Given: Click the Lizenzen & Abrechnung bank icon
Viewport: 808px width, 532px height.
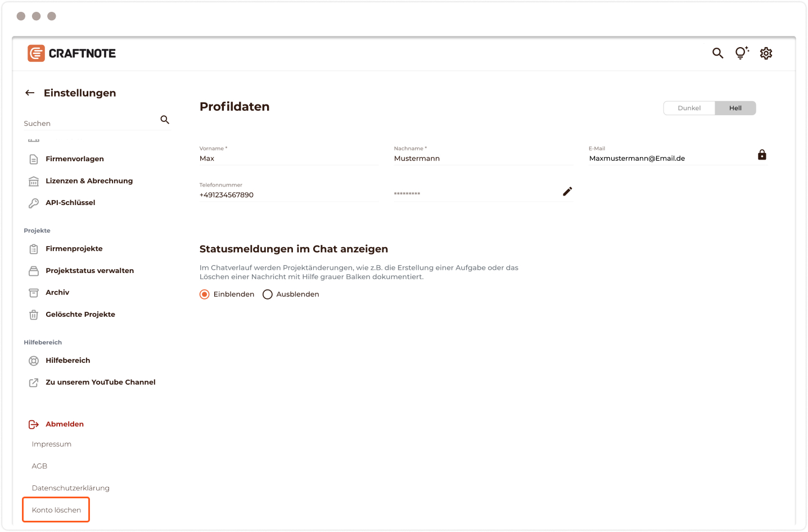Looking at the screenshot, I should [34, 181].
